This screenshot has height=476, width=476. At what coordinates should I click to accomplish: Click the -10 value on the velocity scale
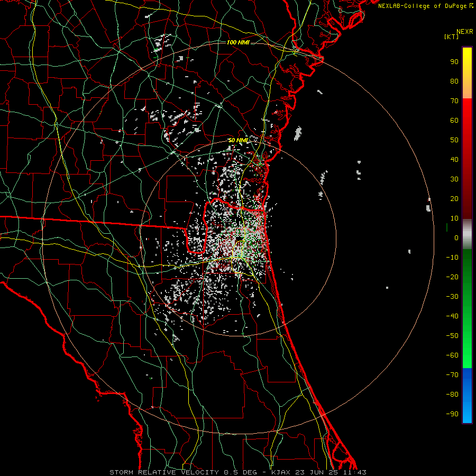click(x=452, y=258)
